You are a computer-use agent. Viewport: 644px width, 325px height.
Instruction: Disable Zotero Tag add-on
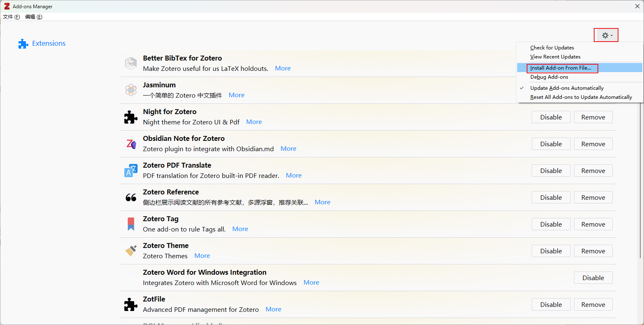[x=551, y=224]
